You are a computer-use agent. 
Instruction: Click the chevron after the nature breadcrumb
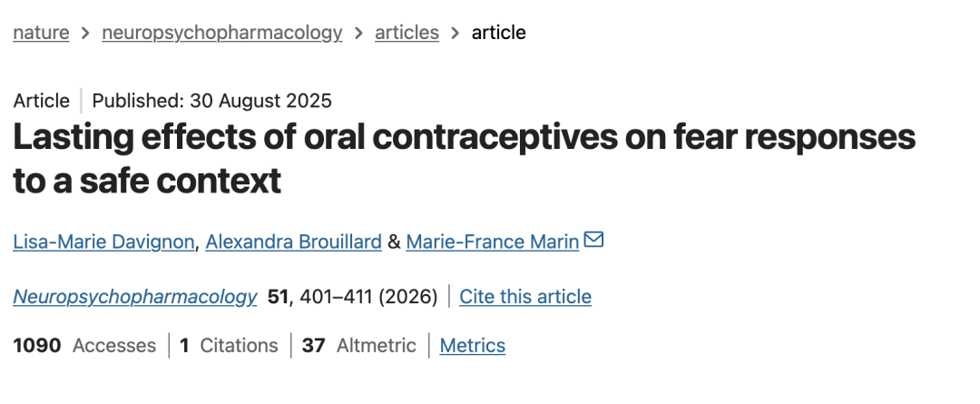click(85, 34)
